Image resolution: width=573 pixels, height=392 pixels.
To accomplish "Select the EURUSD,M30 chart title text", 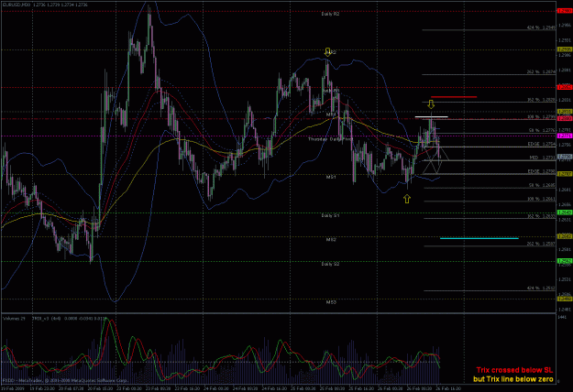I will tap(17, 5).
